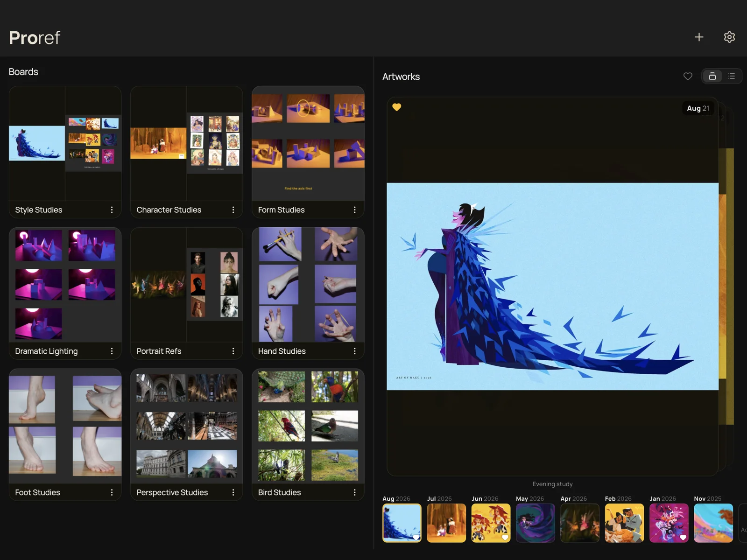Open Hand Studies board options menu

[354, 351]
